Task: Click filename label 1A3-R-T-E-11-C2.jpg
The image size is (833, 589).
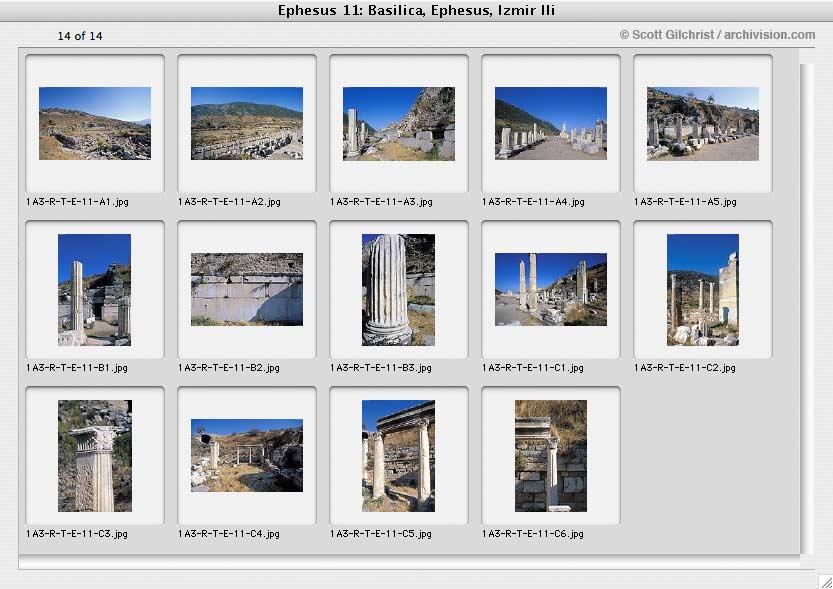Action: pyautogui.click(x=684, y=368)
